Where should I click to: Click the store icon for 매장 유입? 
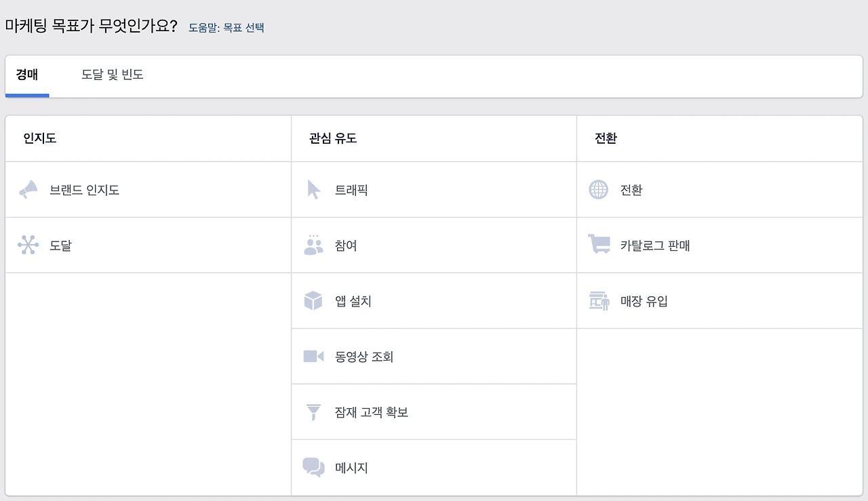[599, 301]
